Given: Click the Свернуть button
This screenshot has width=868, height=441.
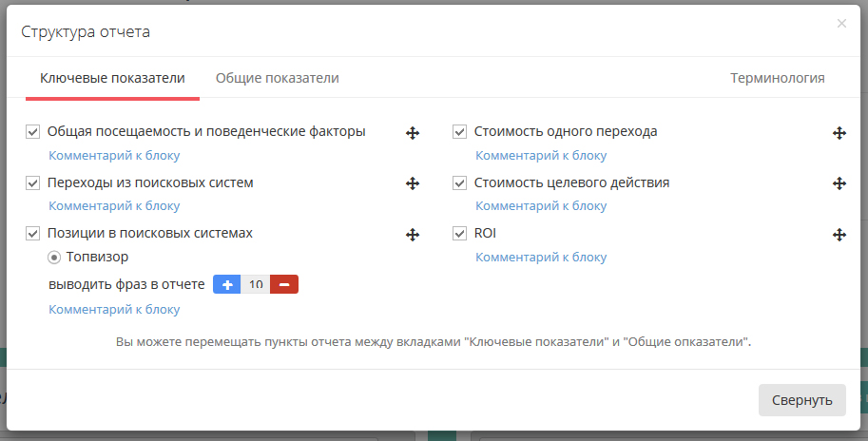Looking at the screenshot, I should [x=802, y=400].
